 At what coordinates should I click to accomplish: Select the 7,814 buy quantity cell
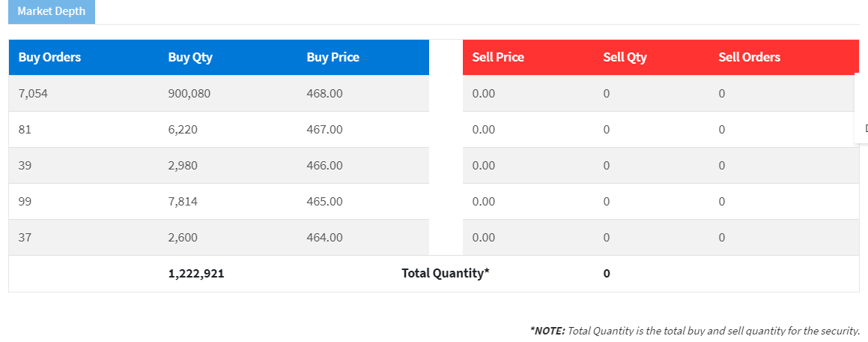(x=183, y=202)
